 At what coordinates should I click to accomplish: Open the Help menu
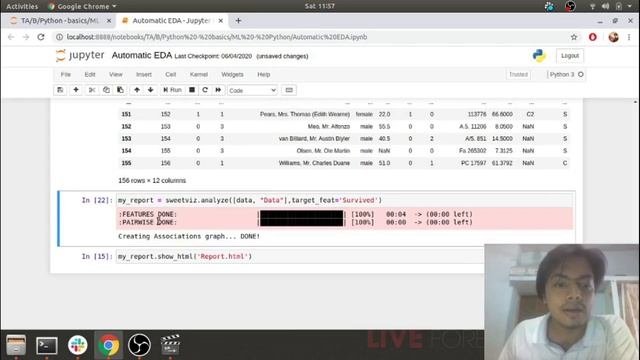tap(264, 74)
